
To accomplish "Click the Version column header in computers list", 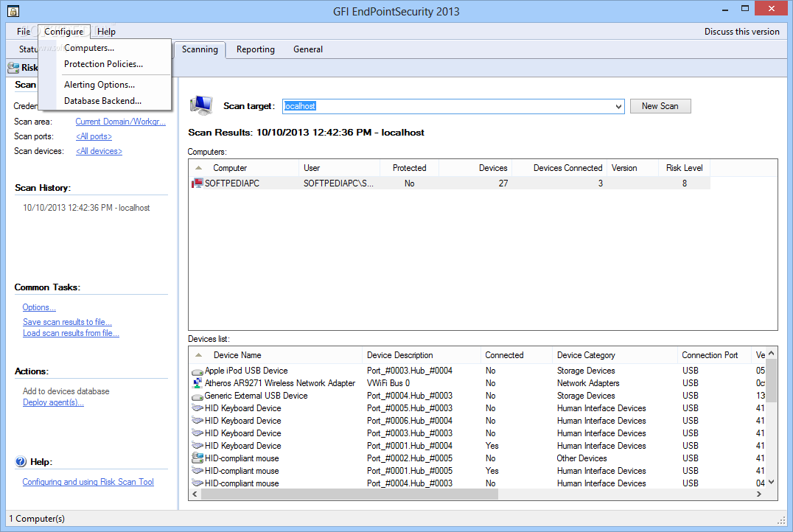I will click(632, 168).
